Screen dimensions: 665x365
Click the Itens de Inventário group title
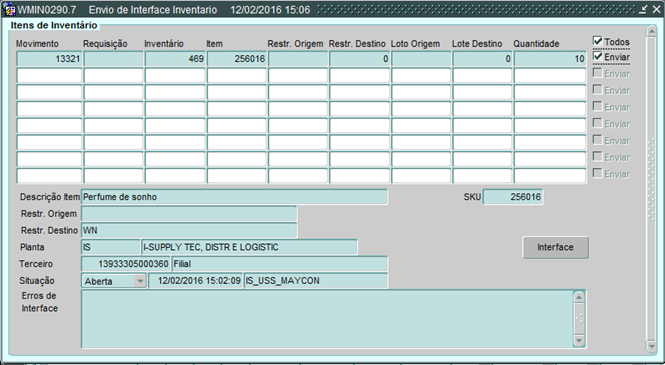click(54, 25)
